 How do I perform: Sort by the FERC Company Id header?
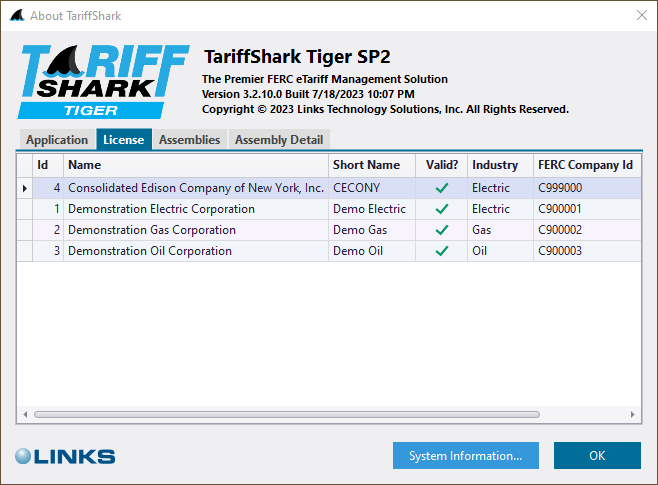587,165
